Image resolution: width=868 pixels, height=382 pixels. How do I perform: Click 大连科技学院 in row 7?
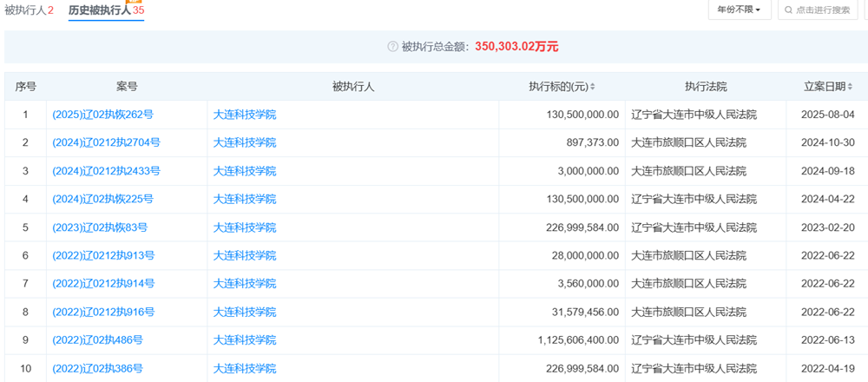[x=245, y=284]
